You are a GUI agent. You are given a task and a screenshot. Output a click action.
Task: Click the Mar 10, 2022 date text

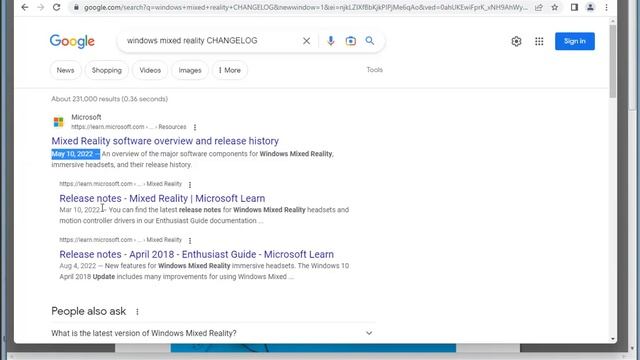coord(80,210)
